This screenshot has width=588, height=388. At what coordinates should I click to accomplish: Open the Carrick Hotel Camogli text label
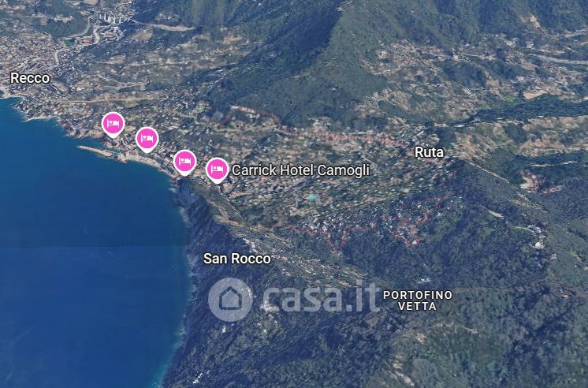click(x=301, y=170)
